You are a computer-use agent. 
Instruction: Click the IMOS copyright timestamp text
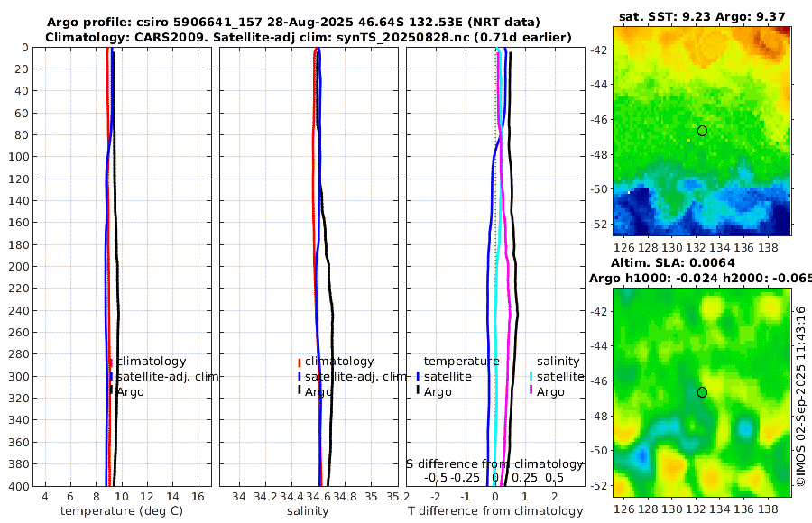[800, 396]
